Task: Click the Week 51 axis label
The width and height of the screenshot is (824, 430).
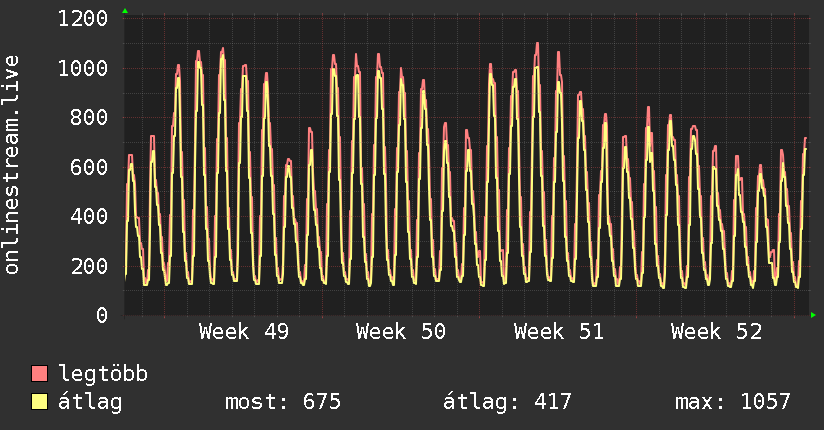Action: pyautogui.click(x=558, y=332)
